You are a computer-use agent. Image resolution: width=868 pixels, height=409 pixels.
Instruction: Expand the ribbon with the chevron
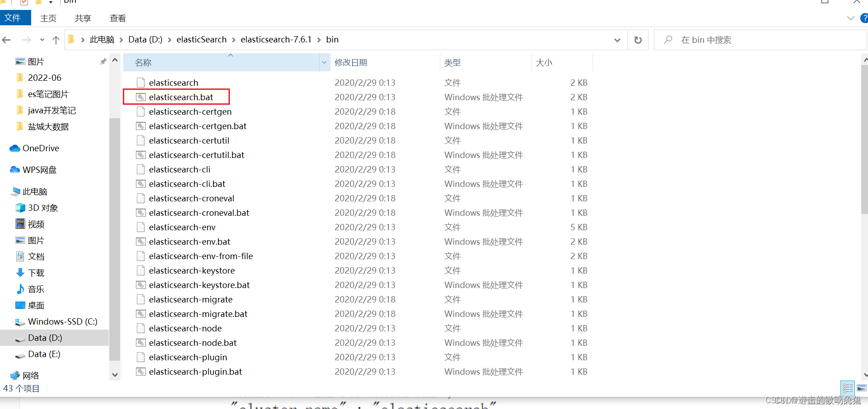(x=850, y=19)
